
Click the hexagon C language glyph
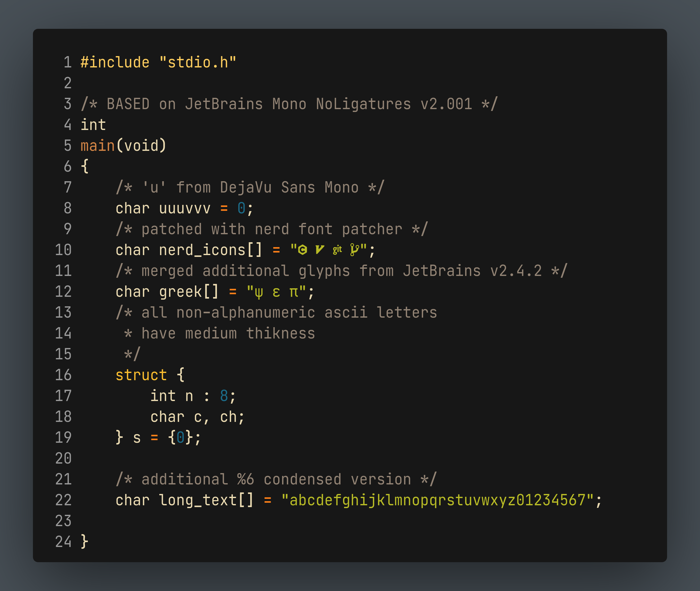click(x=302, y=250)
